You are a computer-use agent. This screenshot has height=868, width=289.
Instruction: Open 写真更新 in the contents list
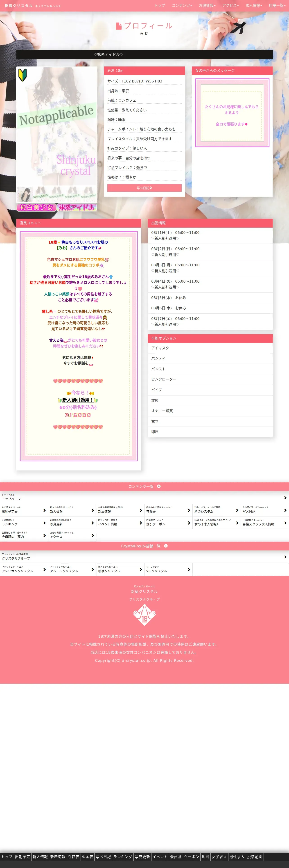[72, 522]
